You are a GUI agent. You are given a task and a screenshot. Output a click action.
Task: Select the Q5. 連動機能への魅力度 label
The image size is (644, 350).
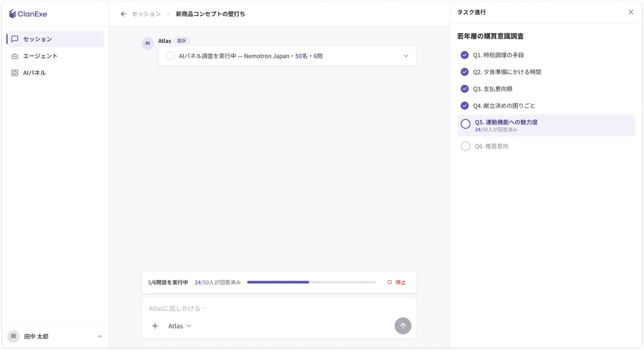coord(506,122)
